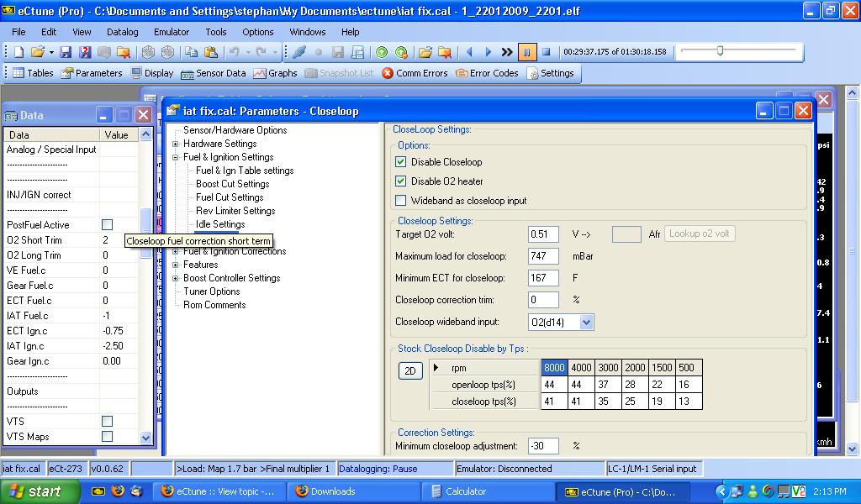
Task: Open Closeloop wideband input dropdown
Action: tap(586, 322)
